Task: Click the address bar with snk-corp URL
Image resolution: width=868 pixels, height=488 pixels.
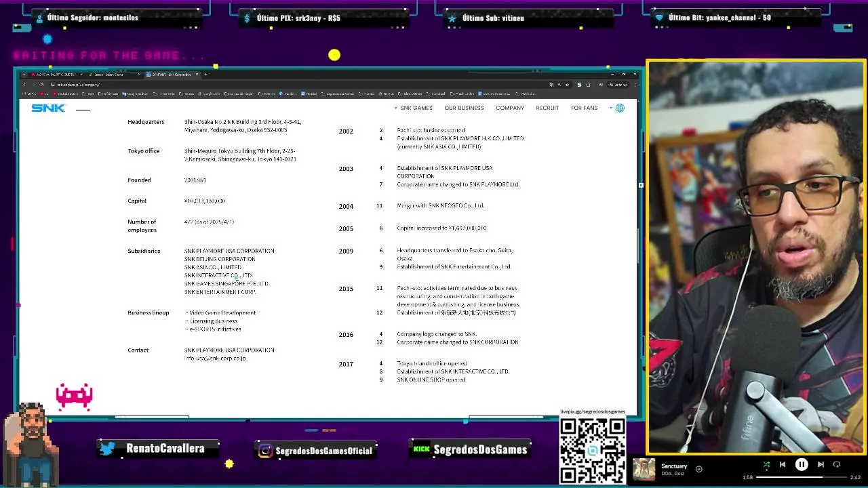Action: coord(298,85)
